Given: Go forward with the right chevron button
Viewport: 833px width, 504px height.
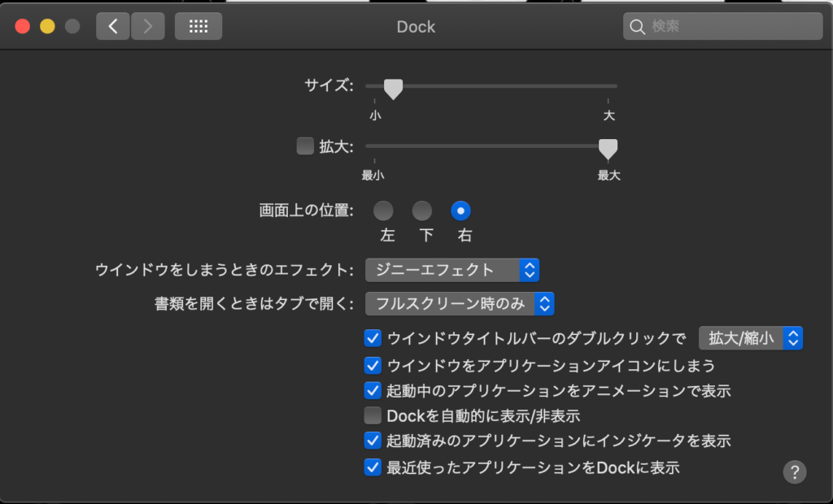Looking at the screenshot, I should coord(148,26).
